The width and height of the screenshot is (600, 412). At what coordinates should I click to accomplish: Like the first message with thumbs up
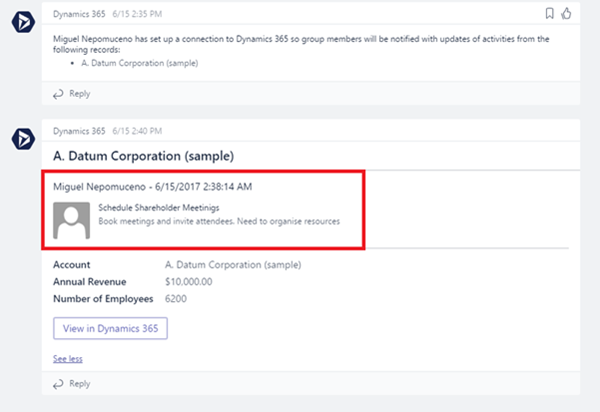click(x=566, y=13)
